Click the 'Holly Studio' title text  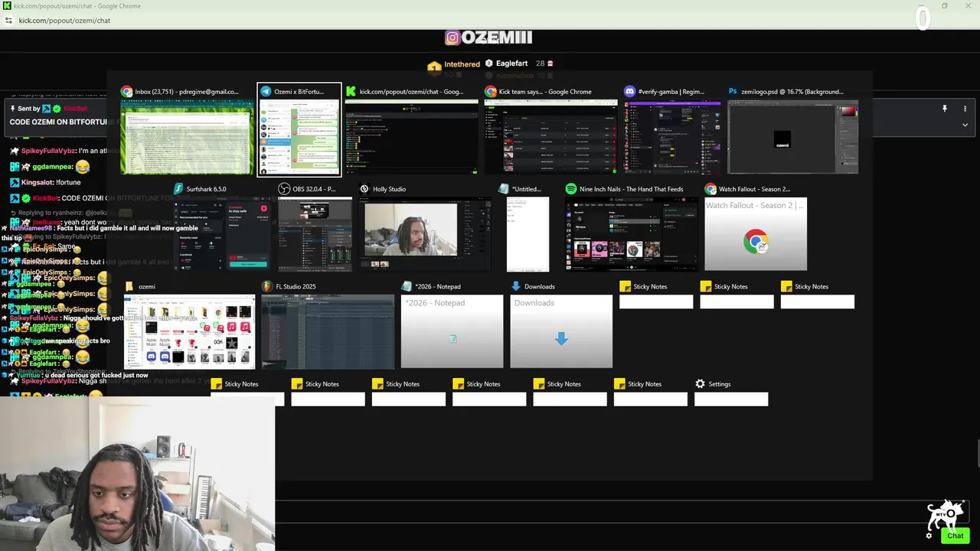[x=390, y=189]
